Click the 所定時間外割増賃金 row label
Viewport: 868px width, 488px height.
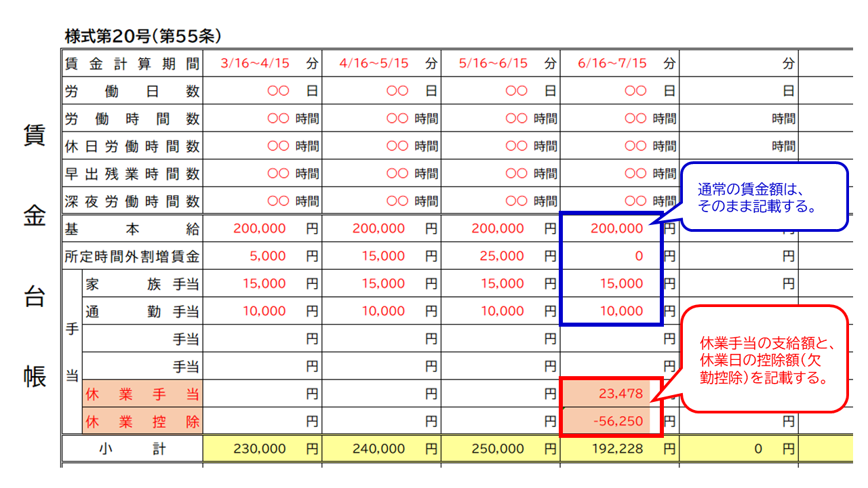pyautogui.click(x=132, y=256)
